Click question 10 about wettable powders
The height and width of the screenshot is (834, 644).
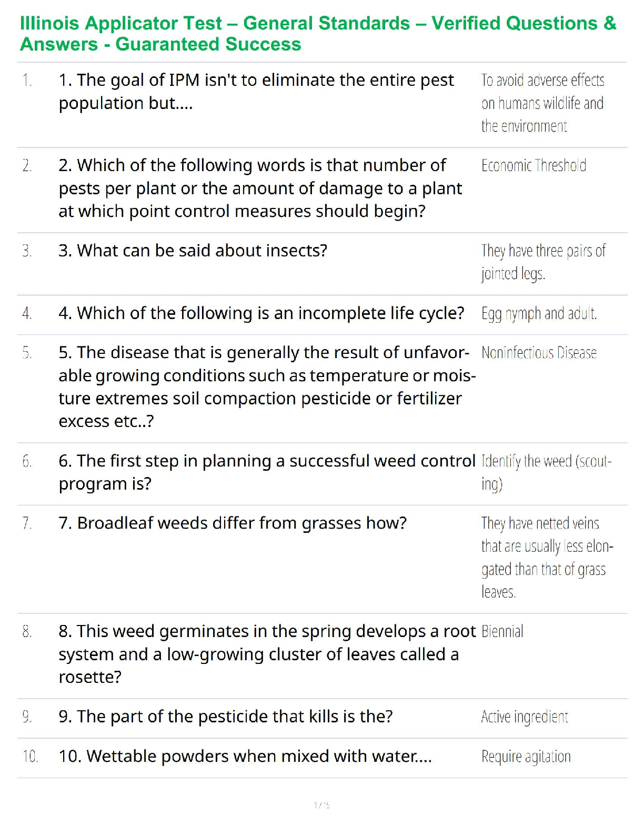[x=245, y=757]
